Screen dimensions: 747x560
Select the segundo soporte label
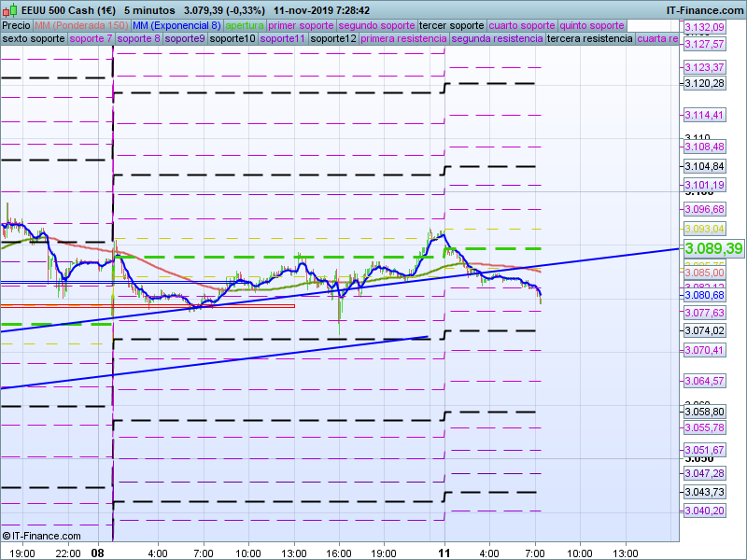point(375,25)
